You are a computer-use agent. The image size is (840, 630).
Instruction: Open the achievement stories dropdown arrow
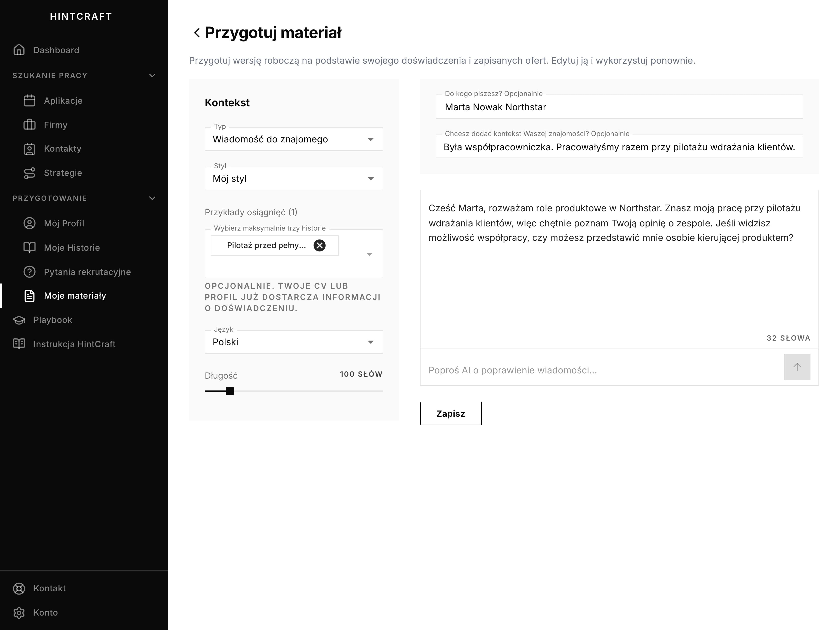(369, 254)
